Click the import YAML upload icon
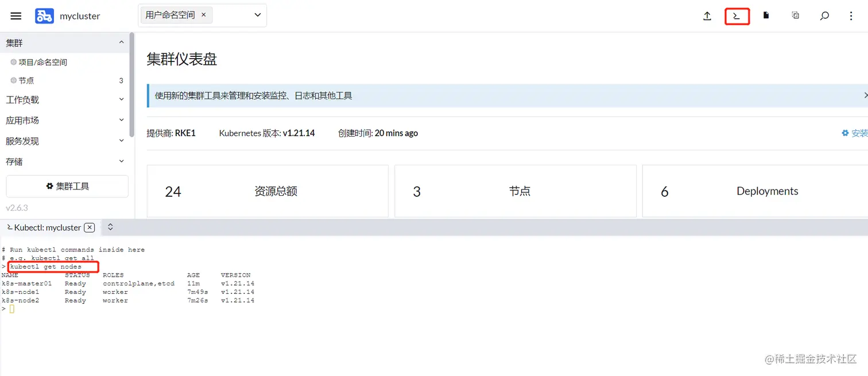The height and width of the screenshot is (376, 868). coord(707,16)
